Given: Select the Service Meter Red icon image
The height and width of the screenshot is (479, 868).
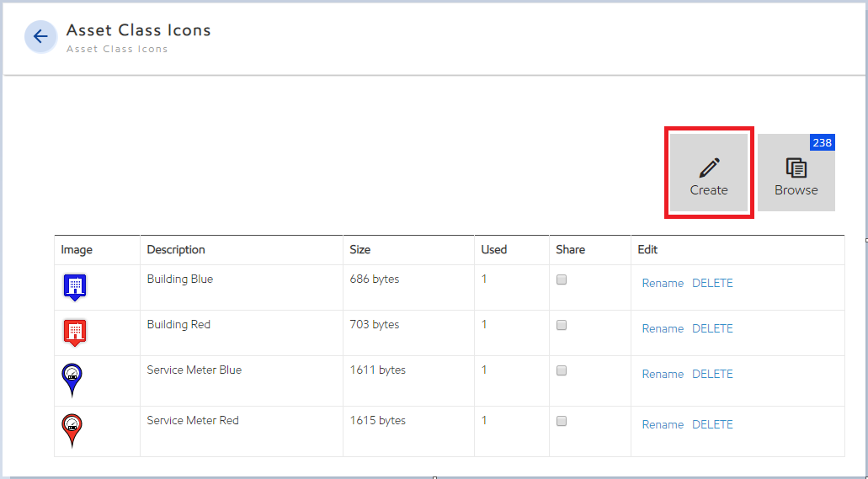Looking at the screenshot, I should coord(72,430).
